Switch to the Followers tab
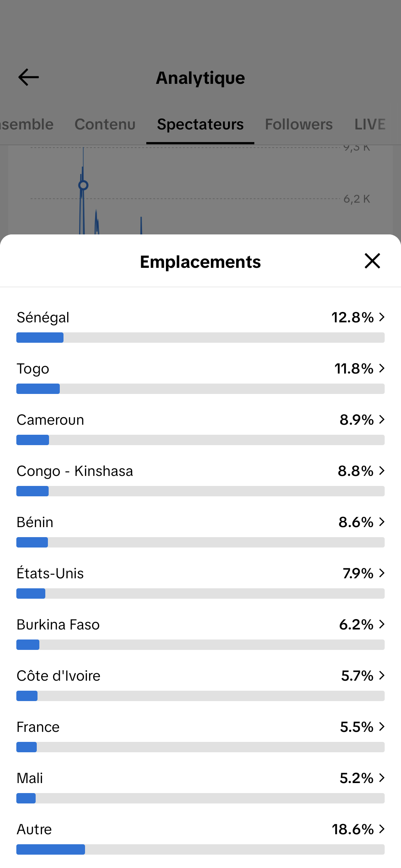Viewport: 401px width, 868px height. [299, 124]
